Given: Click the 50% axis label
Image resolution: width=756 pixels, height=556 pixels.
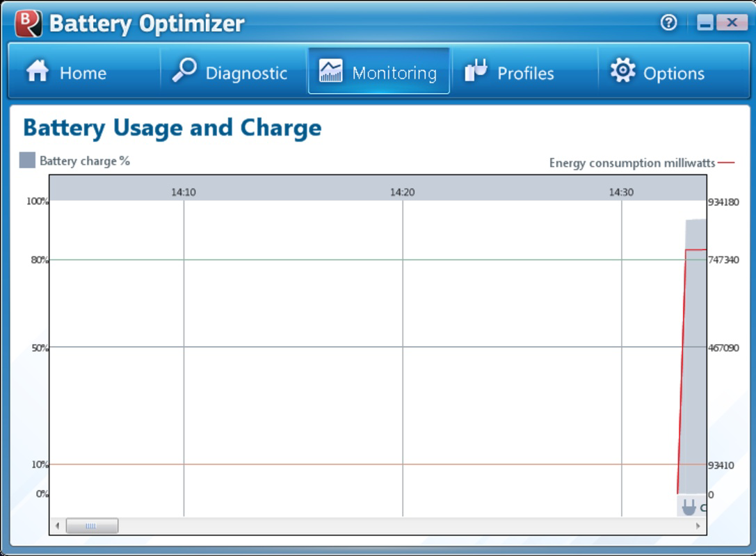Looking at the screenshot, I should (x=40, y=348).
